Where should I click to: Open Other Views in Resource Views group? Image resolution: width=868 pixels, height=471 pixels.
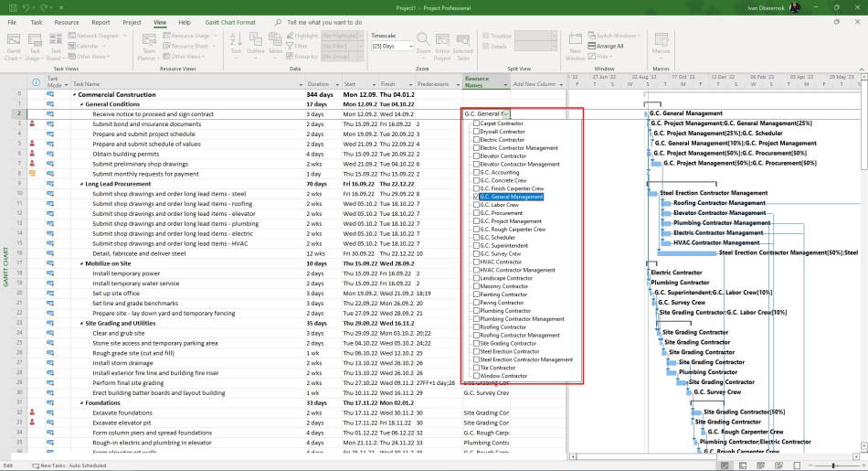tap(185, 56)
